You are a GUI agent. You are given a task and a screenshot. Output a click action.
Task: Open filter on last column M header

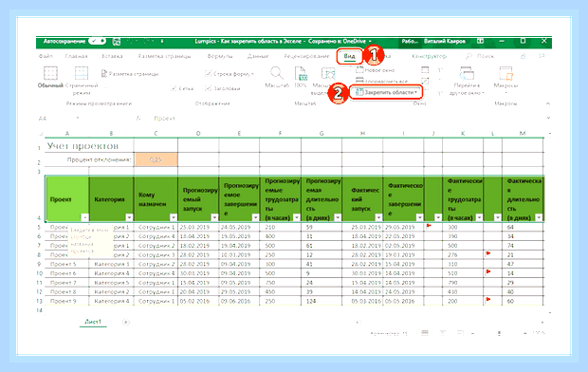(539, 217)
